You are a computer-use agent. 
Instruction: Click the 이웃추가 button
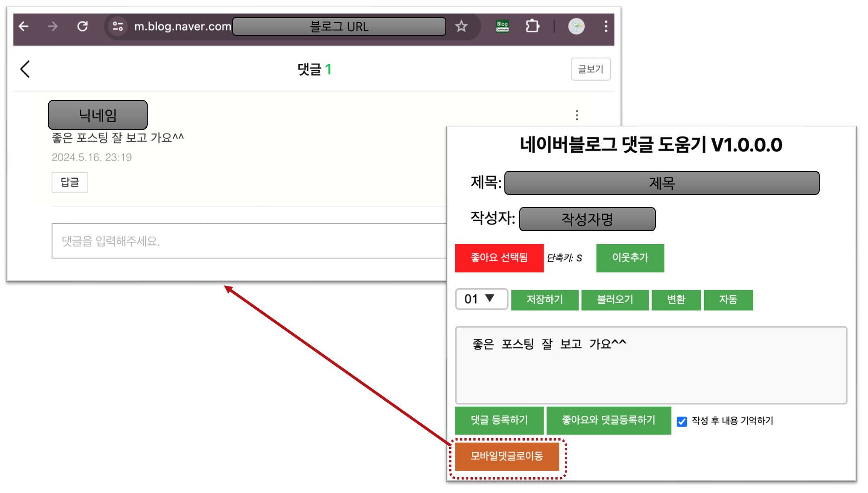630,258
